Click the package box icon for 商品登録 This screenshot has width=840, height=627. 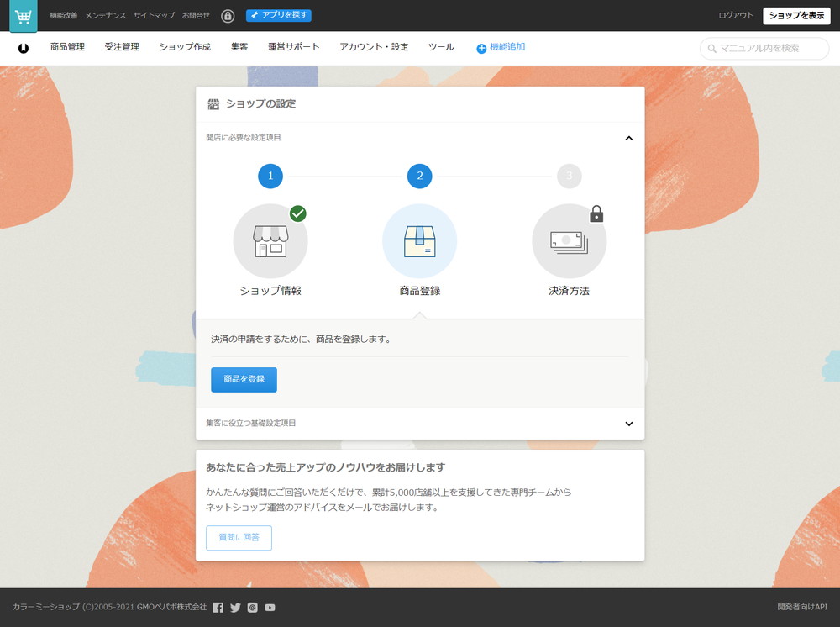pos(419,241)
